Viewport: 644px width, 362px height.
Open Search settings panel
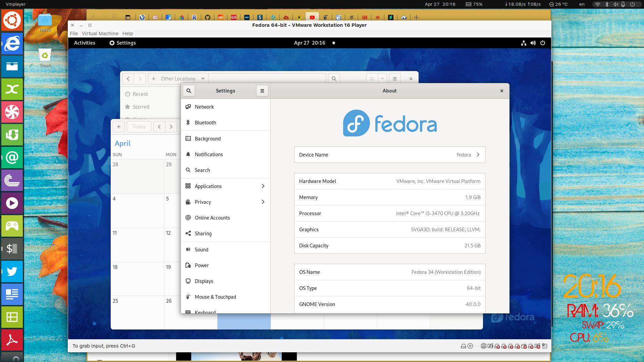tap(225, 170)
